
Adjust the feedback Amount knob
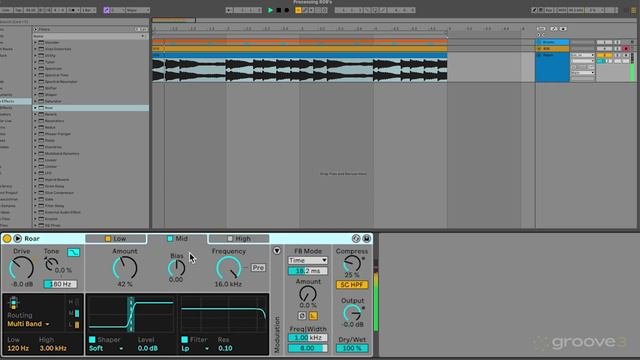coord(308,293)
